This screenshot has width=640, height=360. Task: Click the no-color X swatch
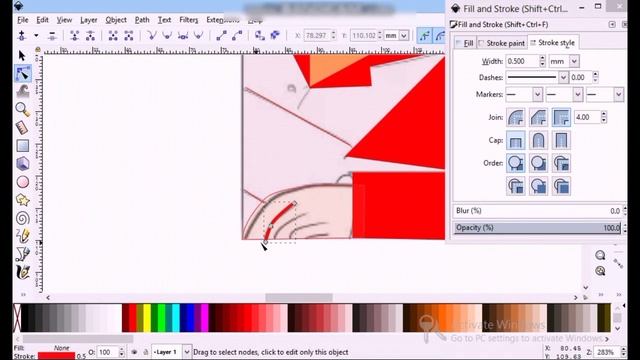(x=17, y=318)
